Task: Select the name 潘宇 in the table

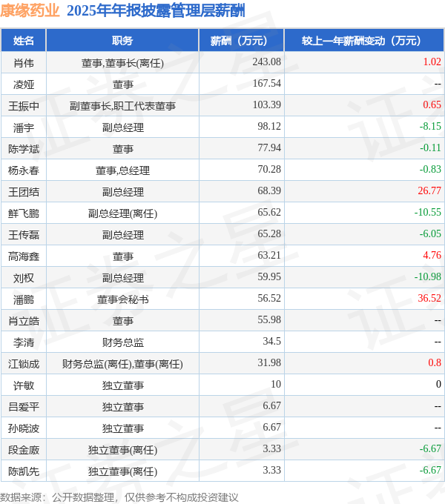Action: coord(24,127)
